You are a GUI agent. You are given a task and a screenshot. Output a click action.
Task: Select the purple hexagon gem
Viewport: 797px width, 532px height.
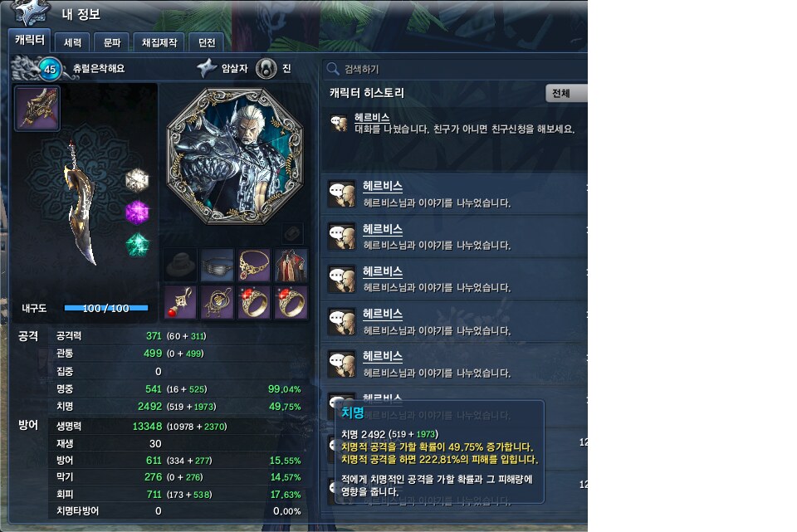[137, 212]
